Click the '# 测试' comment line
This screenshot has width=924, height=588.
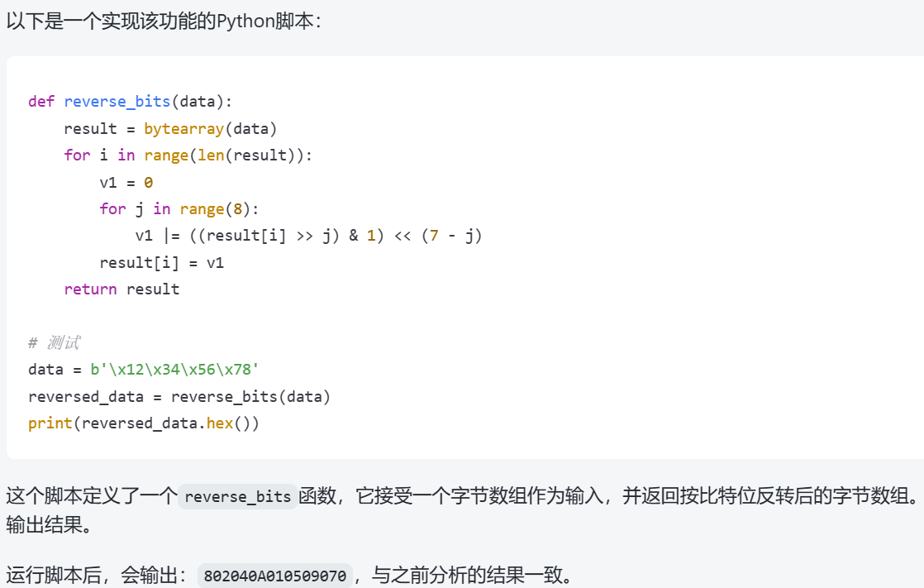pos(54,343)
